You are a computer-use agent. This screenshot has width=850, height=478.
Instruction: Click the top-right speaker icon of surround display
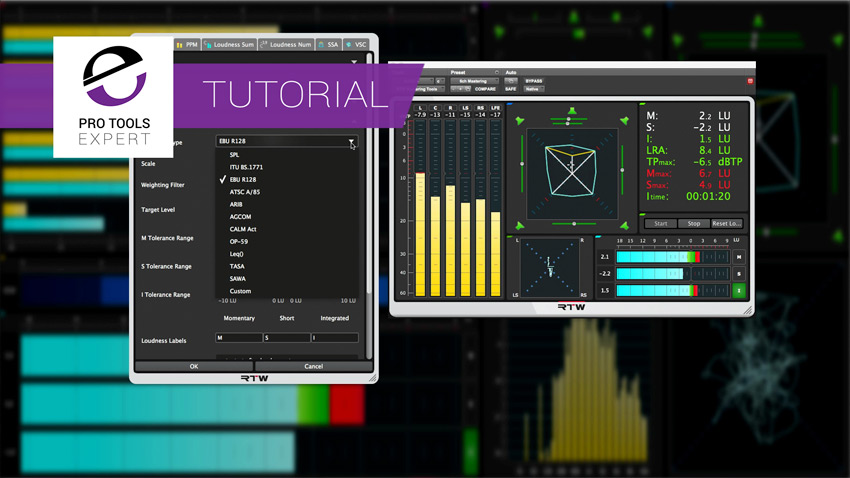click(624, 120)
